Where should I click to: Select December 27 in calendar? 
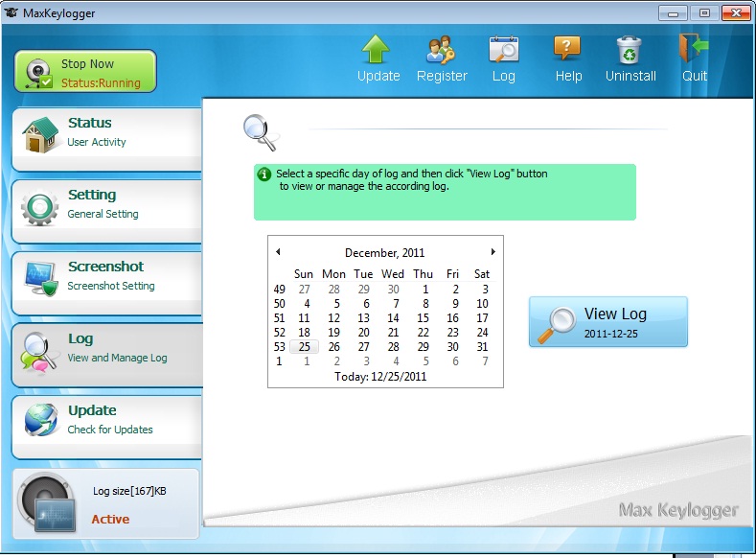363,347
